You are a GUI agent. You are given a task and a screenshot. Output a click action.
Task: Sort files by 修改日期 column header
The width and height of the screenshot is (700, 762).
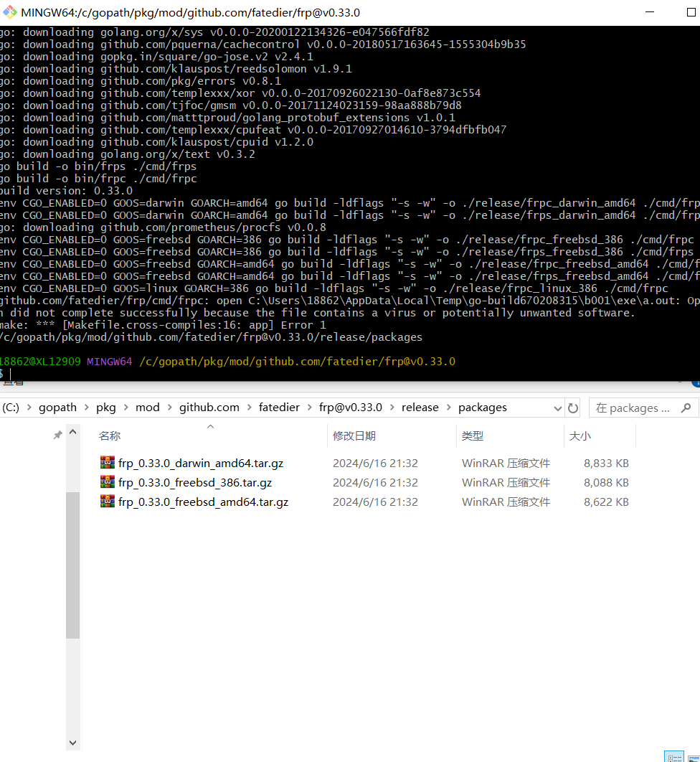tap(354, 436)
